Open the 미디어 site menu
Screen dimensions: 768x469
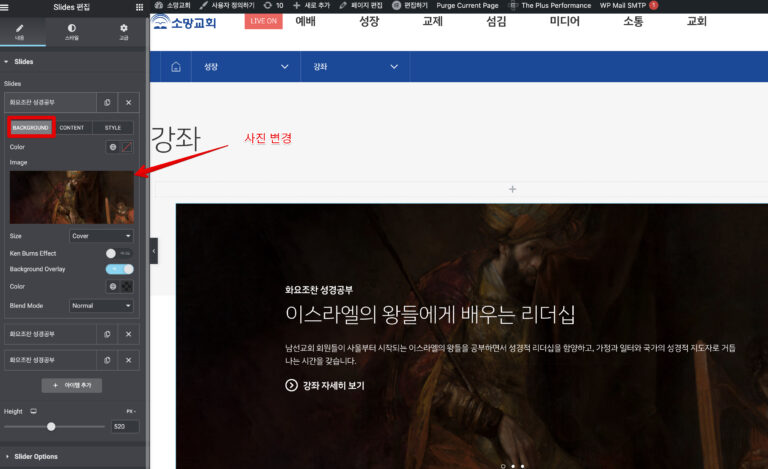pyautogui.click(x=565, y=21)
